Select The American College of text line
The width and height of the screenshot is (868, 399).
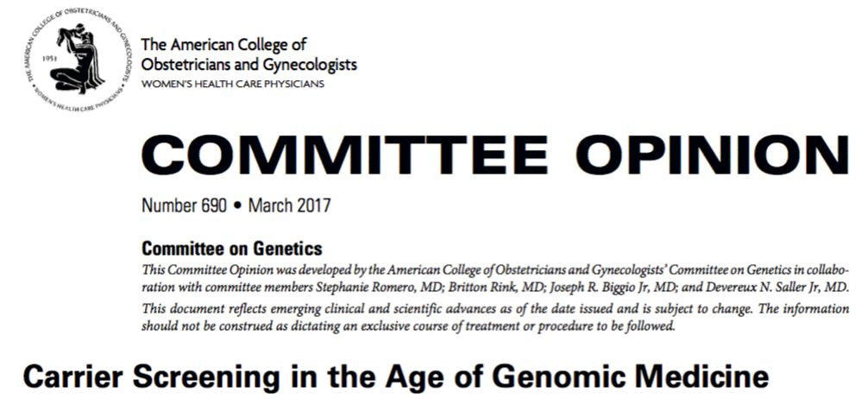click(x=223, y=45)
